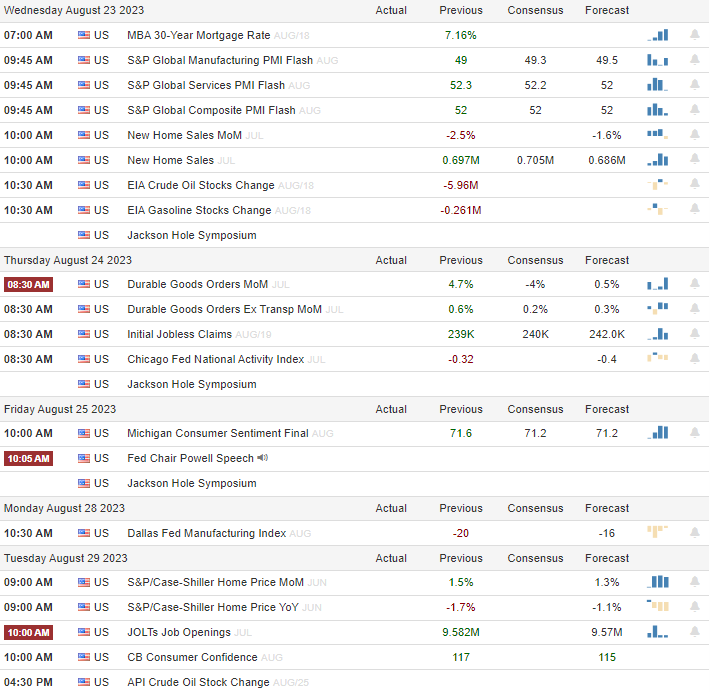Image resolution: width=712 pixels, height=692 pixels.
Task: Open chart icon for JOLTs Job Openings
Action: coord(657,632)
